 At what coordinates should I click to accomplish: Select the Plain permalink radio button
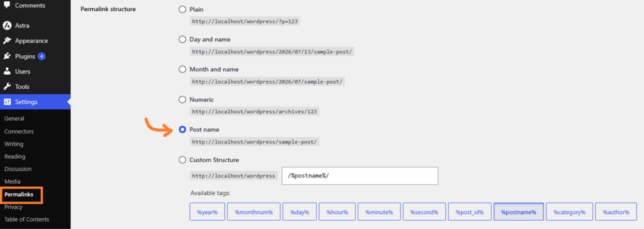[x=182, y=9]
